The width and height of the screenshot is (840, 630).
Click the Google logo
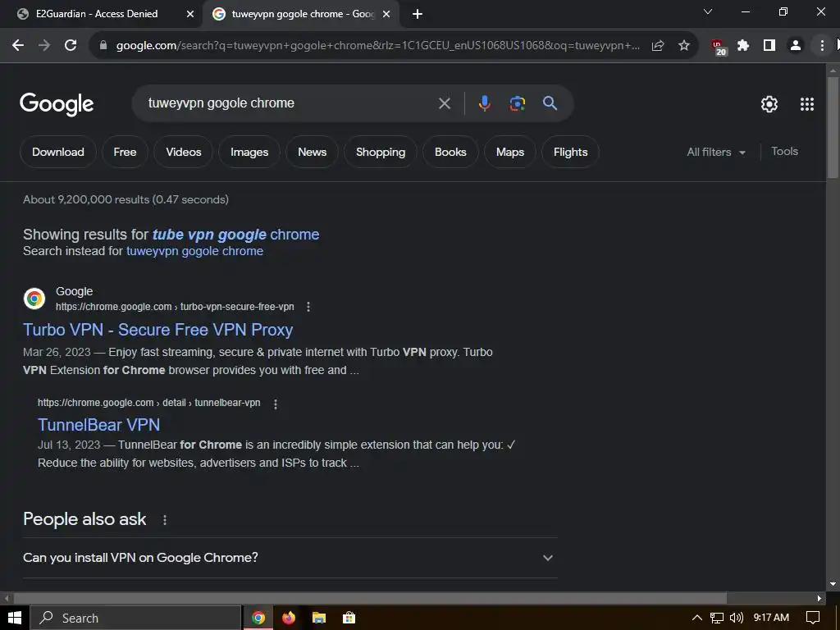[x=57, y=104]
